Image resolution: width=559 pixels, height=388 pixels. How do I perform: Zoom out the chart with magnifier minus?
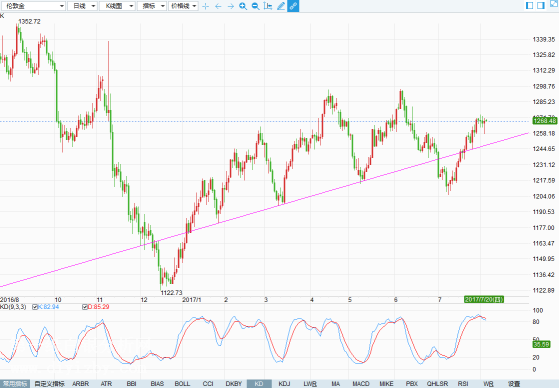coord(255,6)
